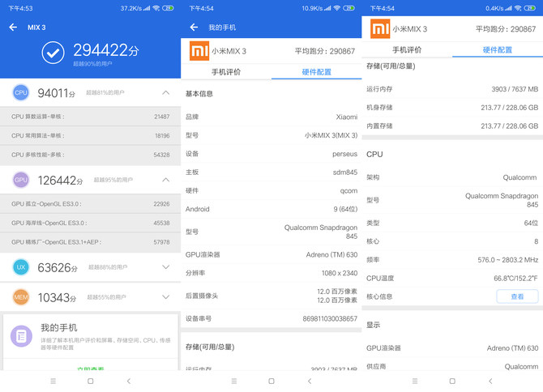This screenshot has width=543, height=392.
Task: Open the 我的手机 info card title
Action: [x=58, y=327]
